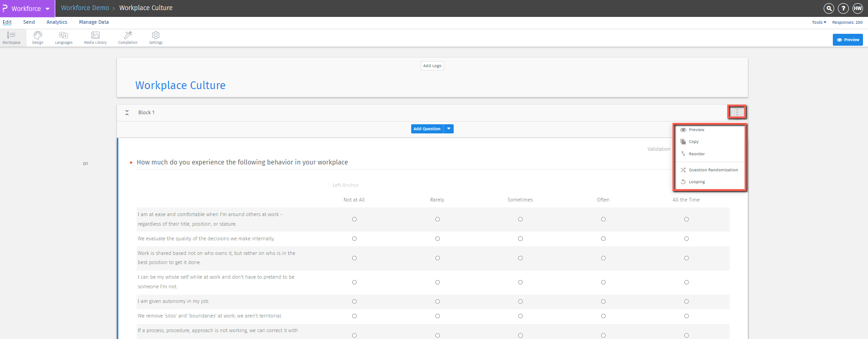
Task: Click the Block 1 three-dot options icon
Action: tap(737, 112)
